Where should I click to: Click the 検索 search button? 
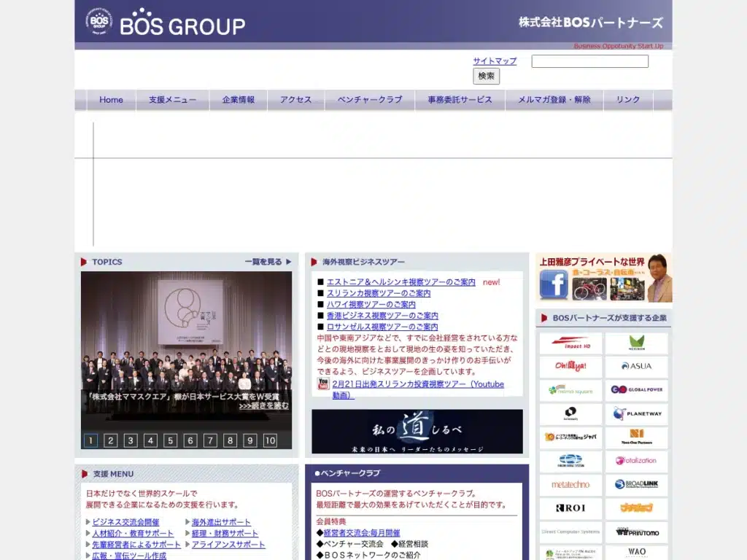[486, 76]
